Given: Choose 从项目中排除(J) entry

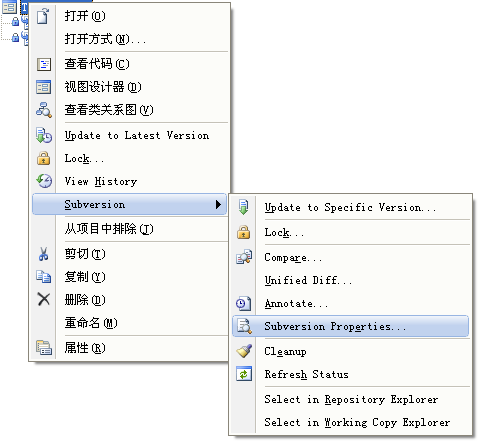Looking at the screenshot, I should coord(130,229).
